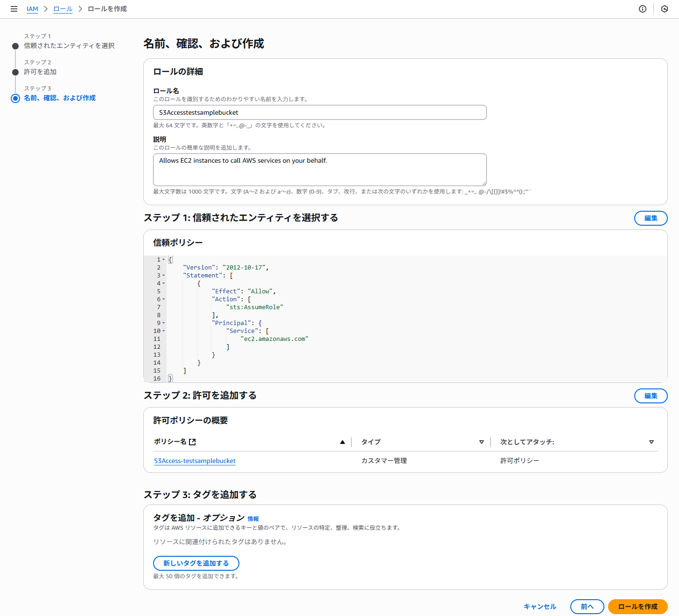This screenshot has width=679, height=616.
Task: Click the info circle icon in header
Action: point(643,9)
